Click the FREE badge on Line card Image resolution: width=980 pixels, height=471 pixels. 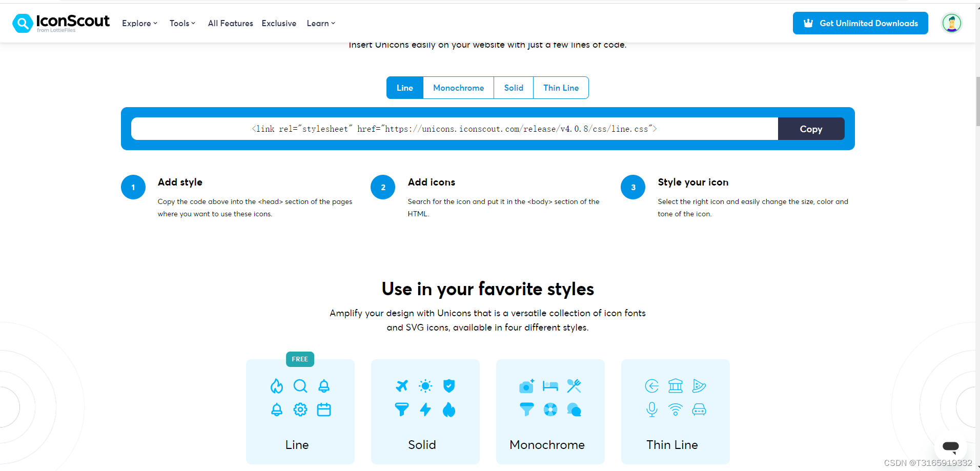(x=300, y=359)
